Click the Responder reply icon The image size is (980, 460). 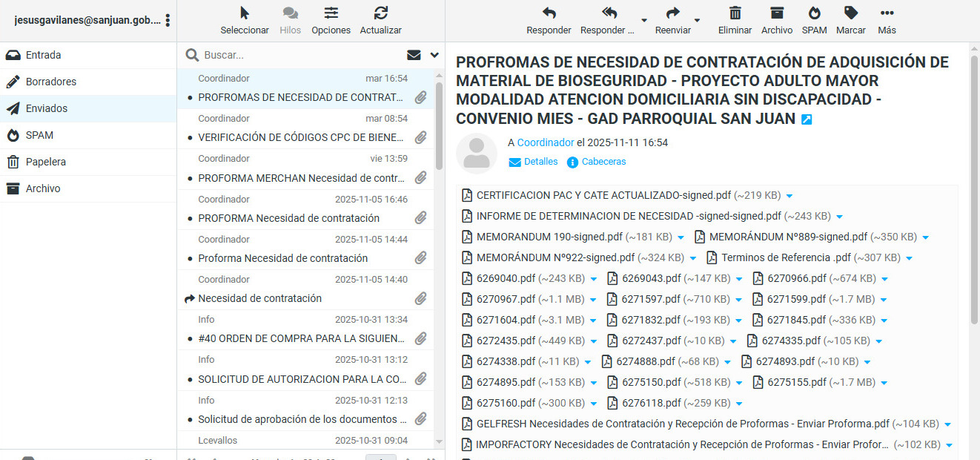click(x=549, y=13)
